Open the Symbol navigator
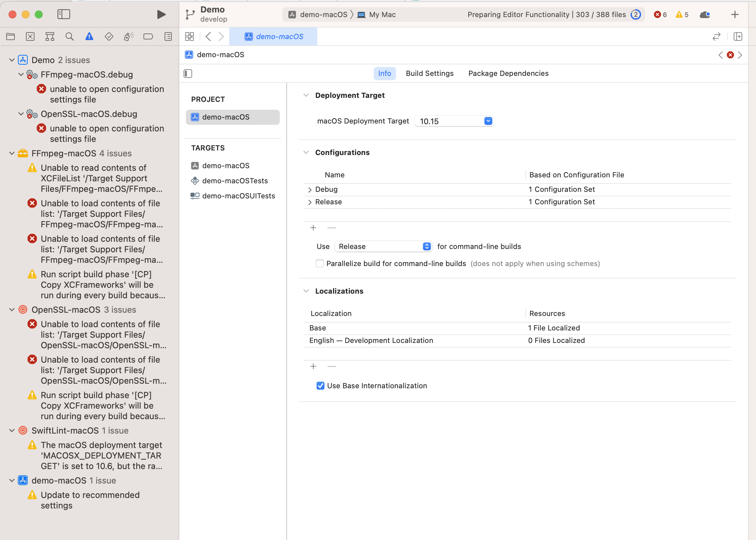This screenshot has height=540, width=756. click(x=50, y=36)
